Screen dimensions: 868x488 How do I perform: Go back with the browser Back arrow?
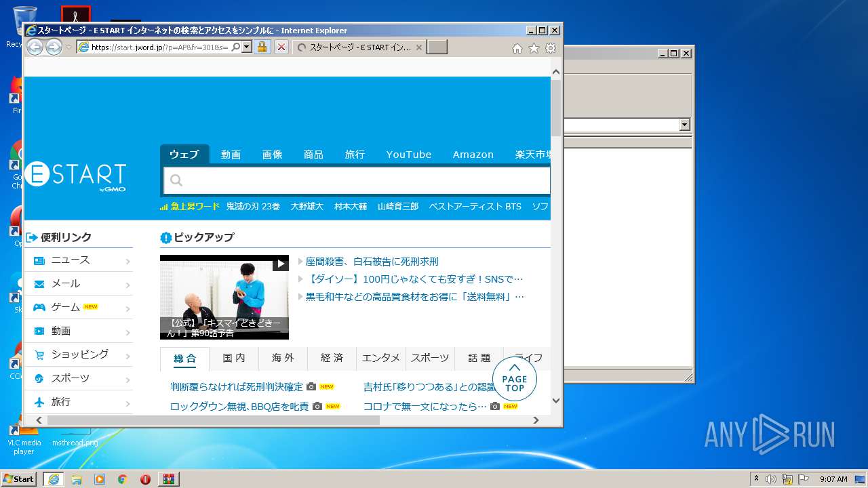(35, 47)
